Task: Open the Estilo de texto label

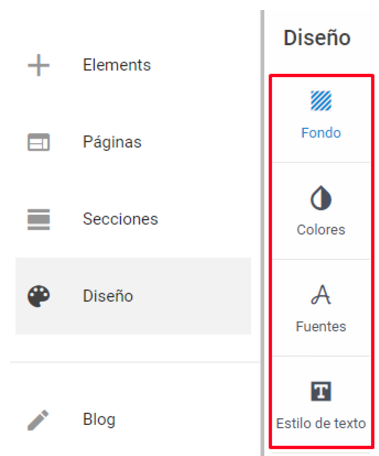Action: click(321, 423)
